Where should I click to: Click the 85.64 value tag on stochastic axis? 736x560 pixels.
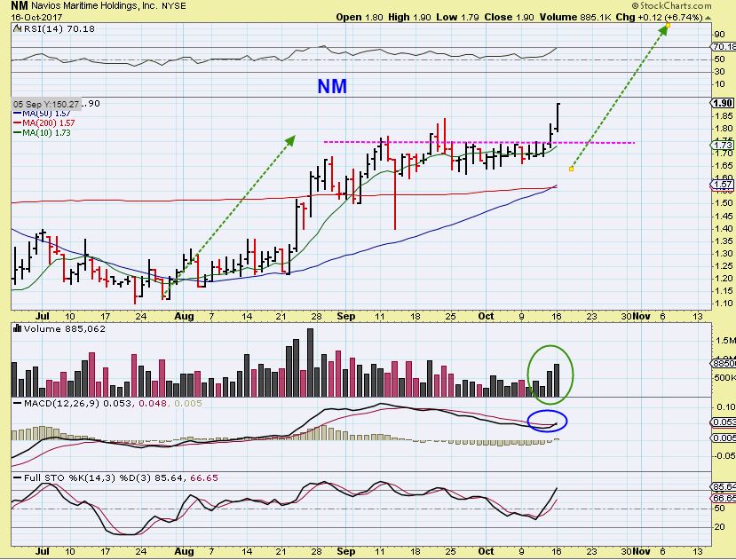tap(724, 486)
